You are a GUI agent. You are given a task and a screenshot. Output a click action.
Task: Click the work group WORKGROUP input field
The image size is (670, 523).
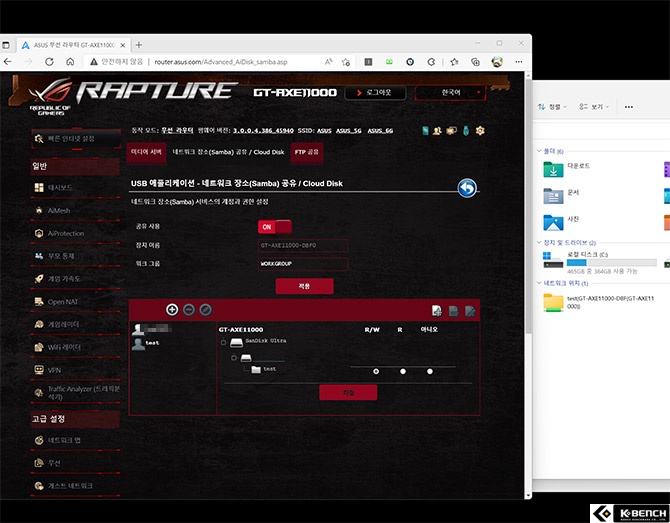(x=303, y=264)
